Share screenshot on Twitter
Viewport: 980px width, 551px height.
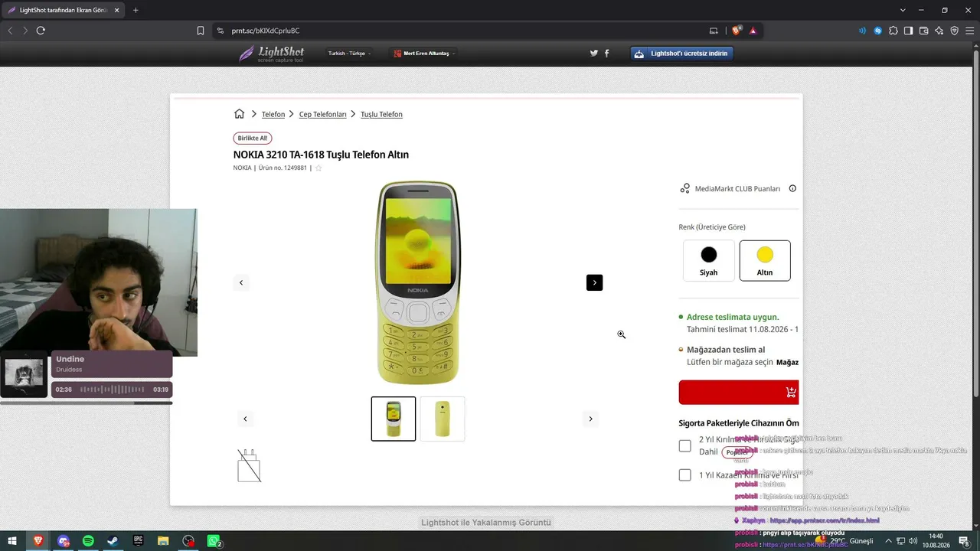(593, 53)
